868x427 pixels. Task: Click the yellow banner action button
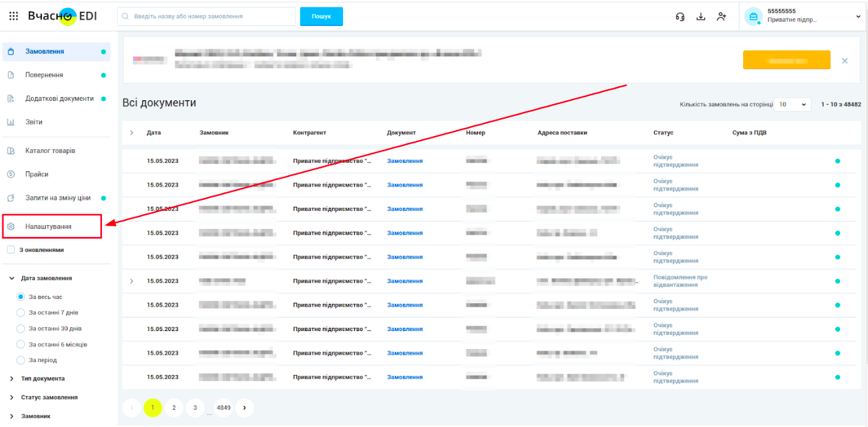tap(786, 60)
